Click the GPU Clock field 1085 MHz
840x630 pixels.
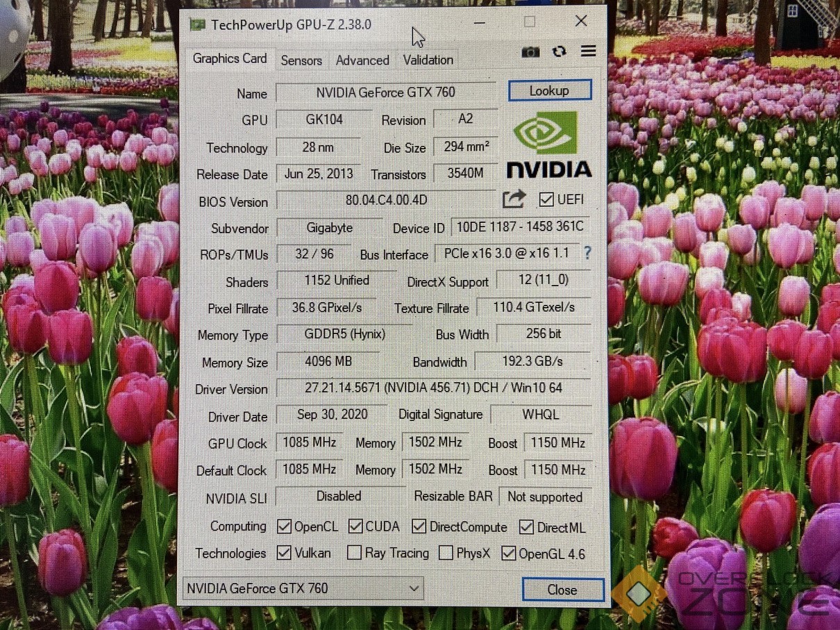pos(310,442)
